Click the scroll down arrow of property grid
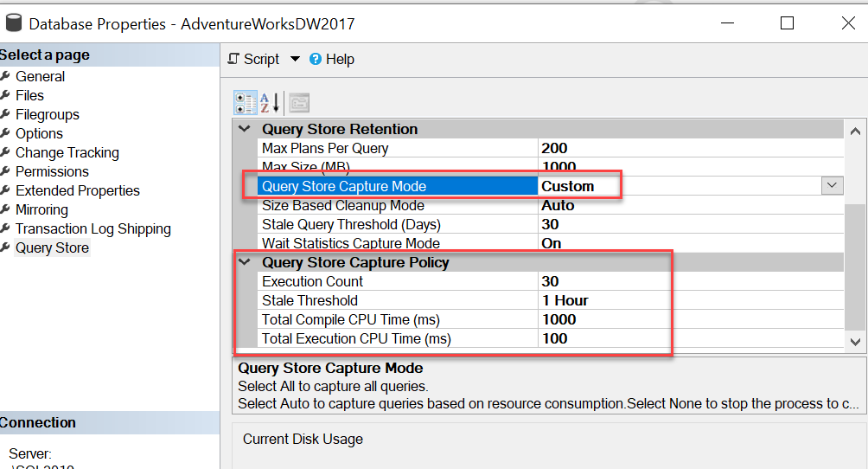This screenshot has height=469, width=868. pyautogui.click(x=855, y=342)
